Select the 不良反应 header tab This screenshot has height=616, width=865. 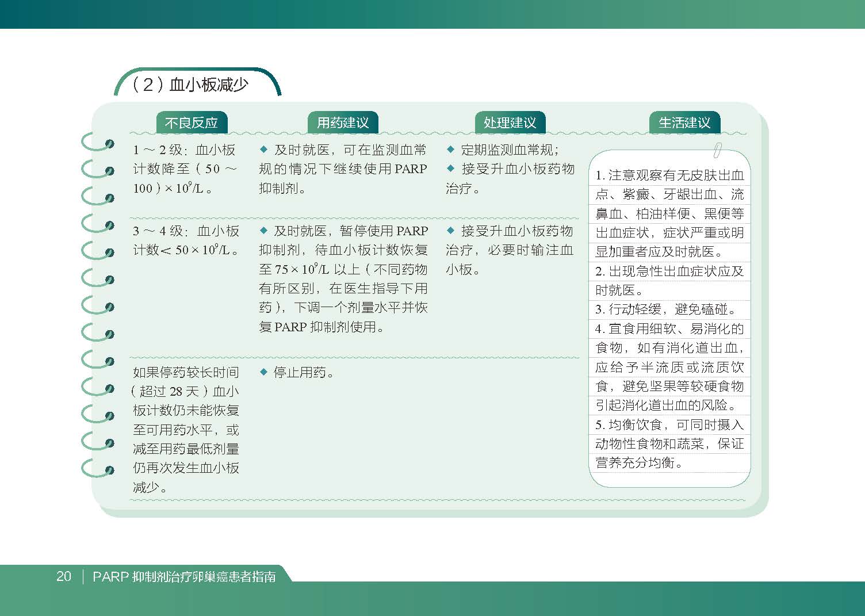click(192, 123)
